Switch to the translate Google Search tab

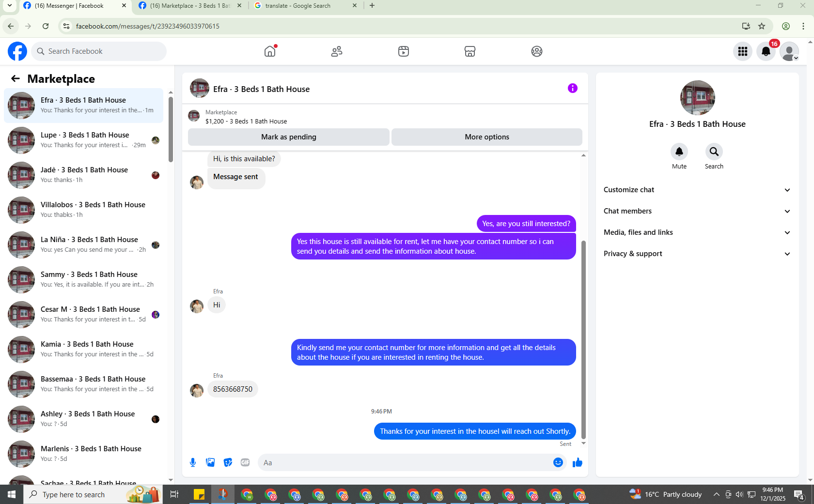(x=305, y=6)
